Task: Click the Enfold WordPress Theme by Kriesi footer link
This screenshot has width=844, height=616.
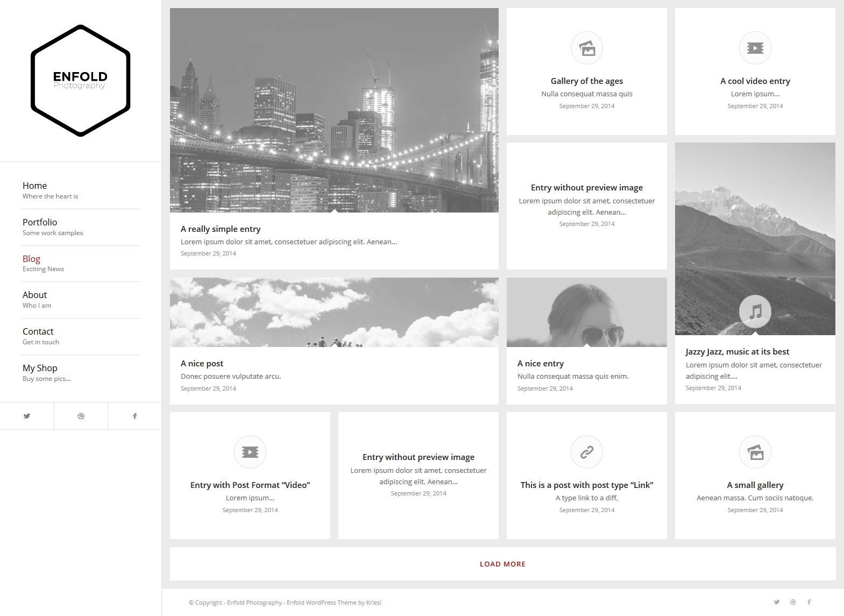Action: click(x=334, y=603)
